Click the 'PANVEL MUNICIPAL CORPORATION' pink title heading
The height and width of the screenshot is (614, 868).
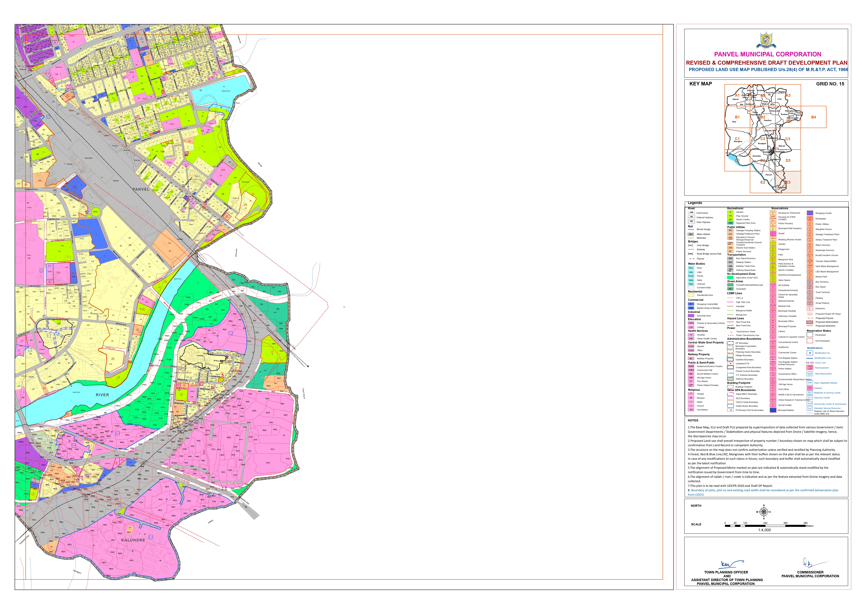767,54
